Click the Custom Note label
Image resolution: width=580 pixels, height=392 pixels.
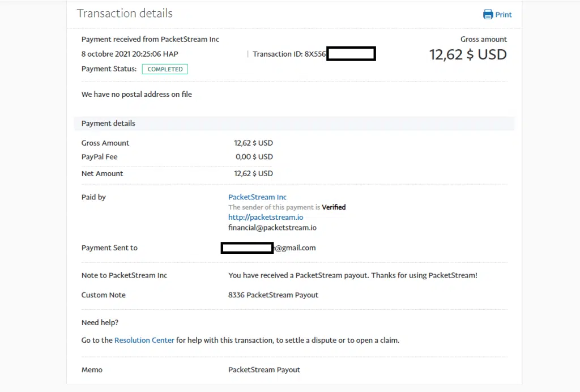coord(104,295)
